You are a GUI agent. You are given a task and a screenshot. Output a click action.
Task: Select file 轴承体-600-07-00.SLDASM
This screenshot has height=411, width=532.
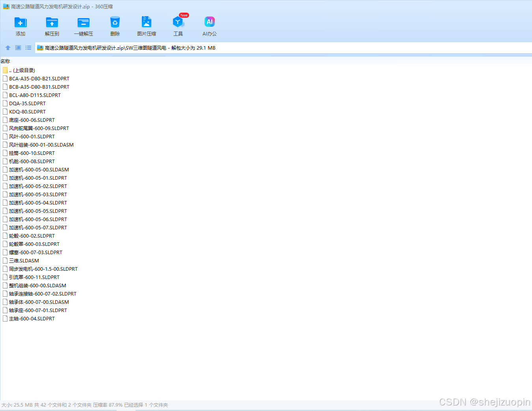tap(36, 302)
